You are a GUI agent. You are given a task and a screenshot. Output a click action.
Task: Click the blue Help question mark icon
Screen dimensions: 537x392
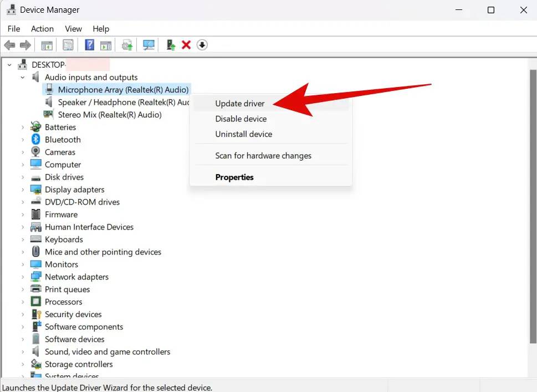89,45
